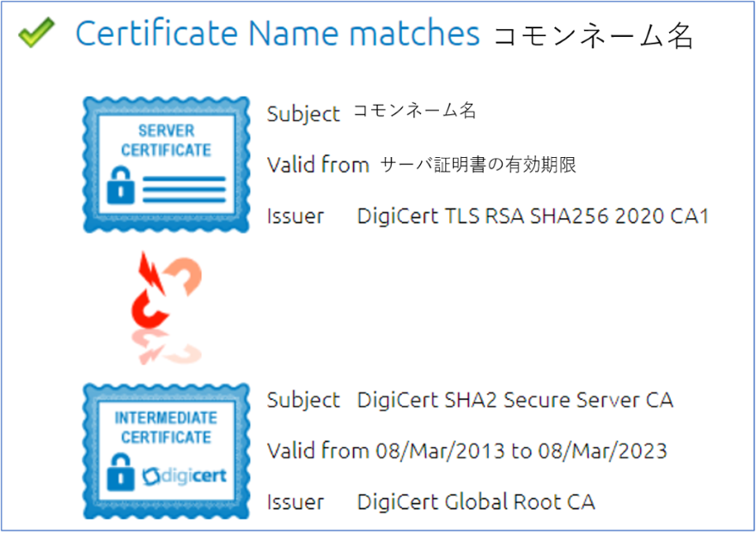Image resolution: width=756 pixels, height=533 pixels.
Task: Click subject DigiCert SHA2 Secure Server CA
Action: [x=515, y=400]
